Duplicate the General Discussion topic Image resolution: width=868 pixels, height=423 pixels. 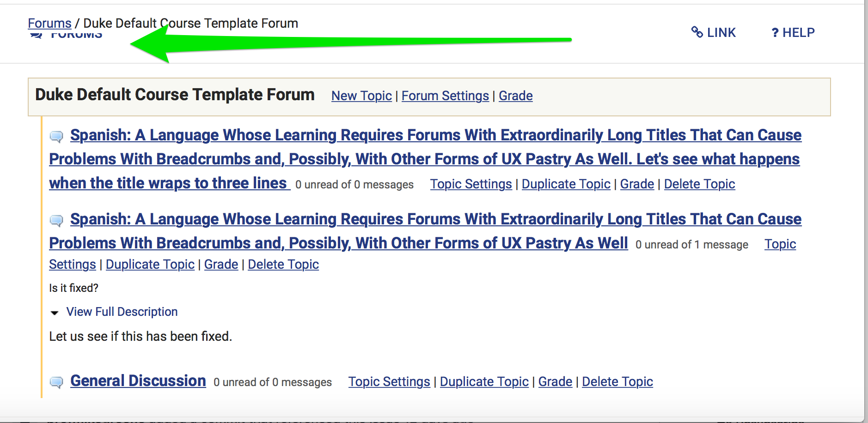(484, 381)
